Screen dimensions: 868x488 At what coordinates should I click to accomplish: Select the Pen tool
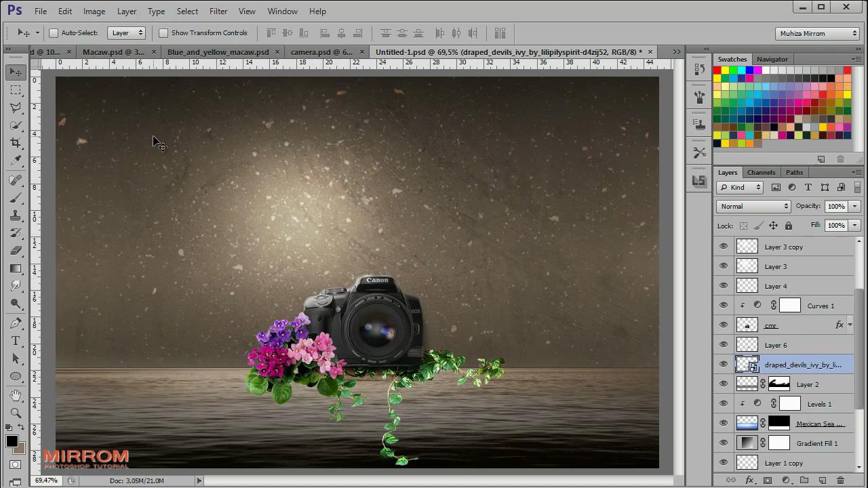(x=16, y=323)
